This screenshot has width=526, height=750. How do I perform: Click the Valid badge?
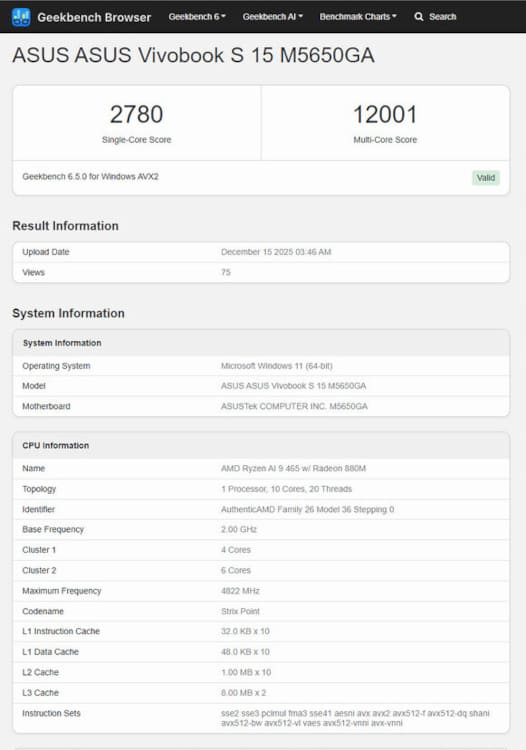click(x=485, y=178)
